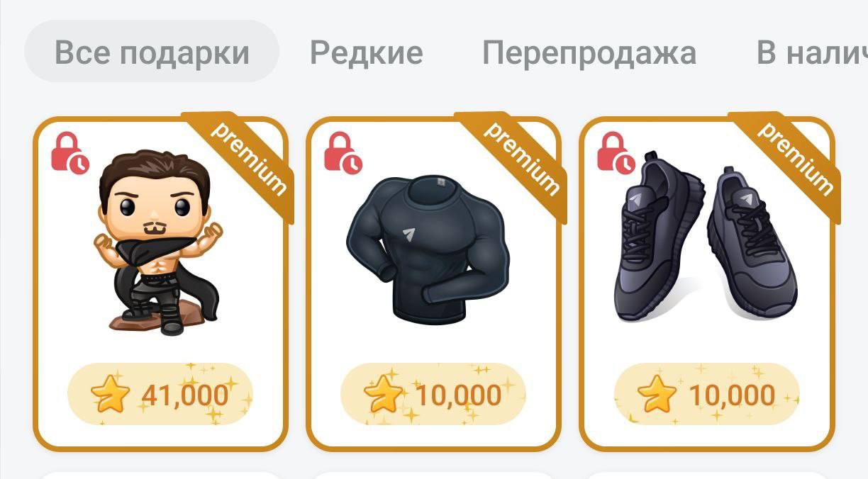Screen dimensions: 868x479
Task: Open the muscular figurine gift image
Action: (x=158, y=242)
